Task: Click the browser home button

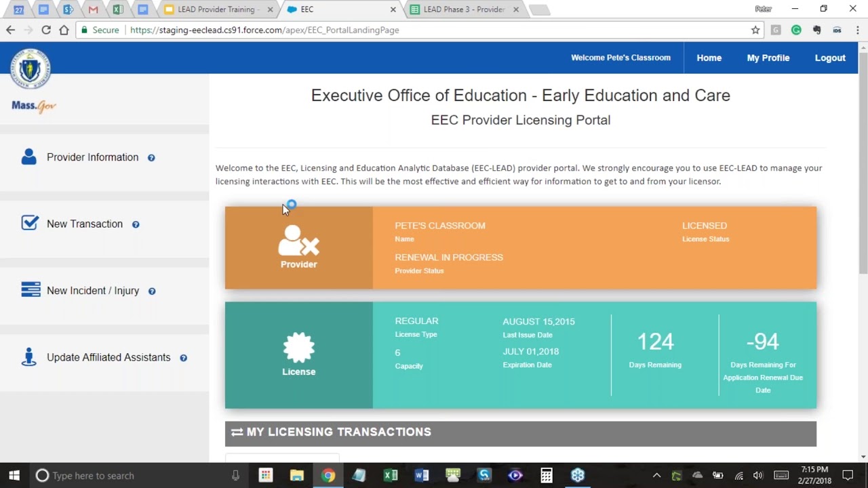Action: click(x=64, y=30)
